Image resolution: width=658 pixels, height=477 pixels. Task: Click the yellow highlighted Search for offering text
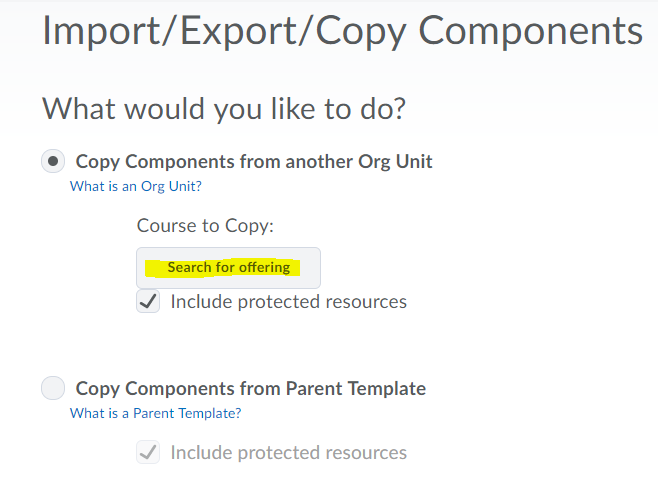228,267
